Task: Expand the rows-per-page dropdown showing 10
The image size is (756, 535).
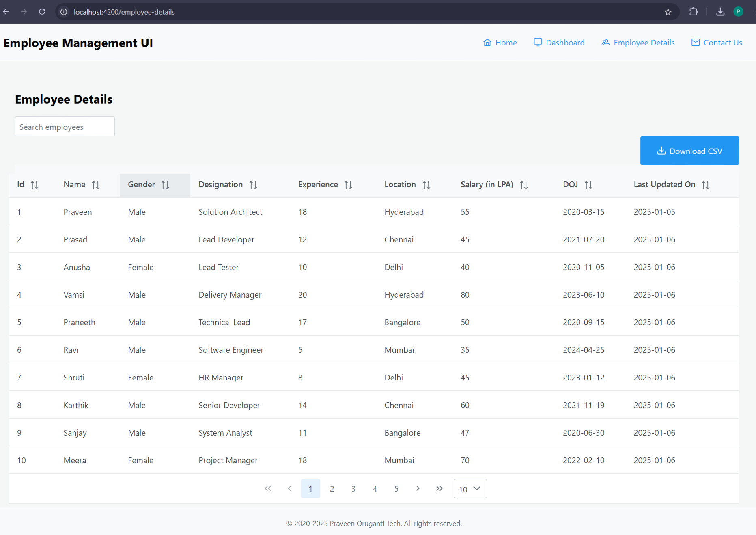Action: click(x=470, y=489)
